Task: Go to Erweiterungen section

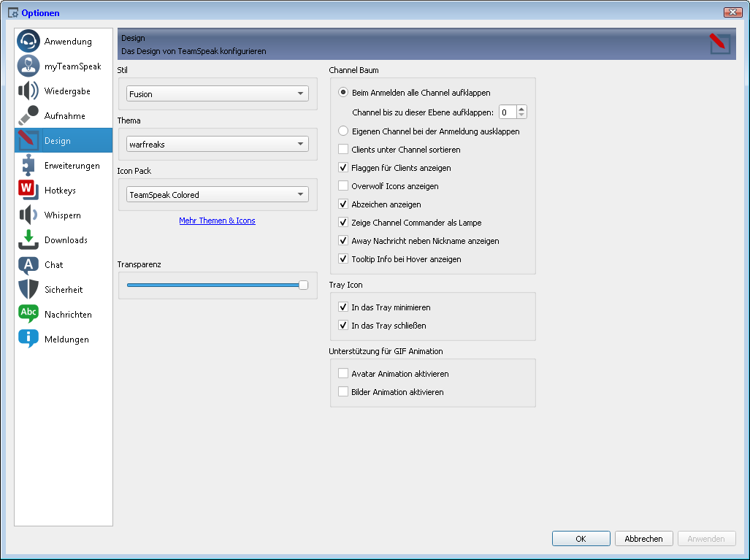Action: [64, 166]
